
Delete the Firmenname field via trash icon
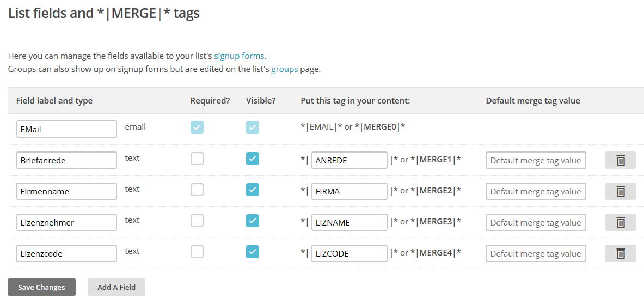tap(620, 191)
